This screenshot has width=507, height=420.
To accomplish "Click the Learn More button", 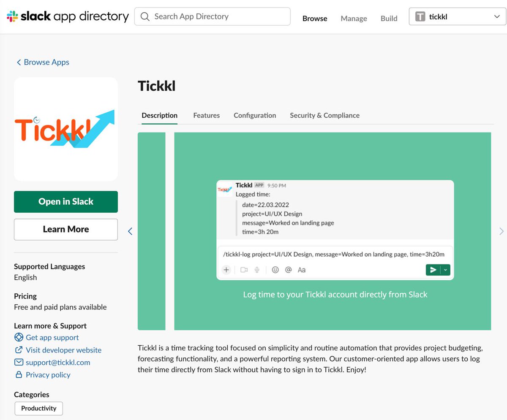I will [x=66, y=229].
